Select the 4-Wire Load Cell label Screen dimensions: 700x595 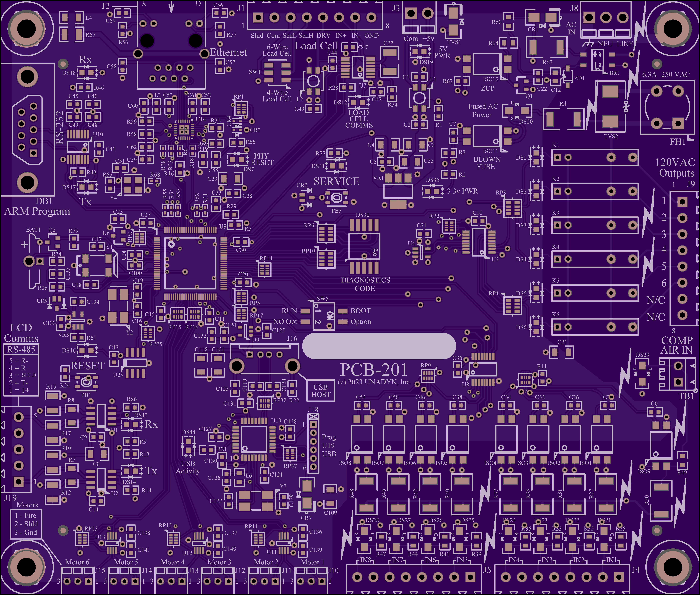pos(277,96)
